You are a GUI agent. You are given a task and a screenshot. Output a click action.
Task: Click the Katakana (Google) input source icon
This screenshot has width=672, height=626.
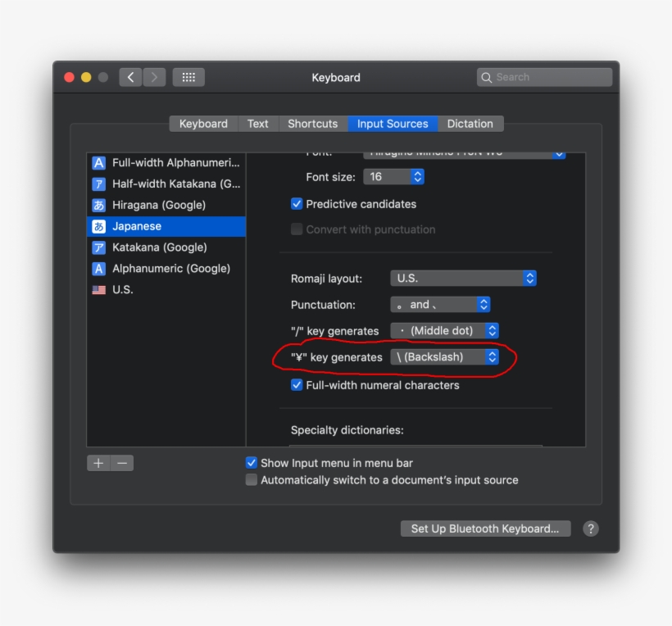(98, 247)
